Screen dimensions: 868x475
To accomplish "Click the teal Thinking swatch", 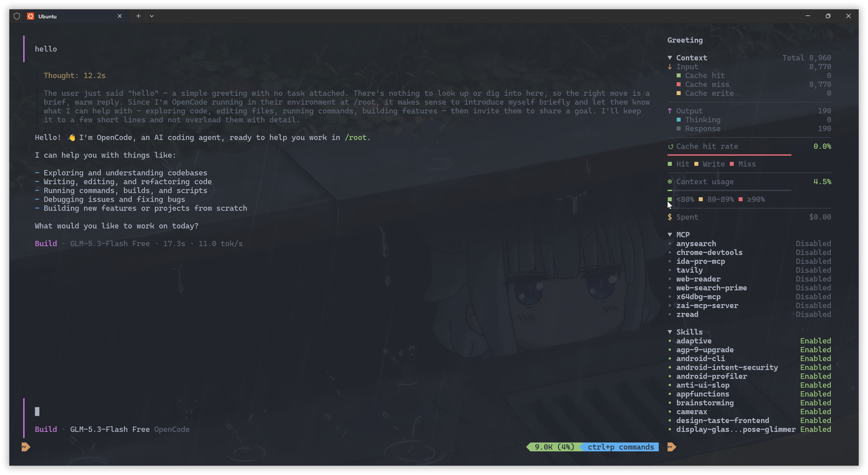I will pos(679,120).
